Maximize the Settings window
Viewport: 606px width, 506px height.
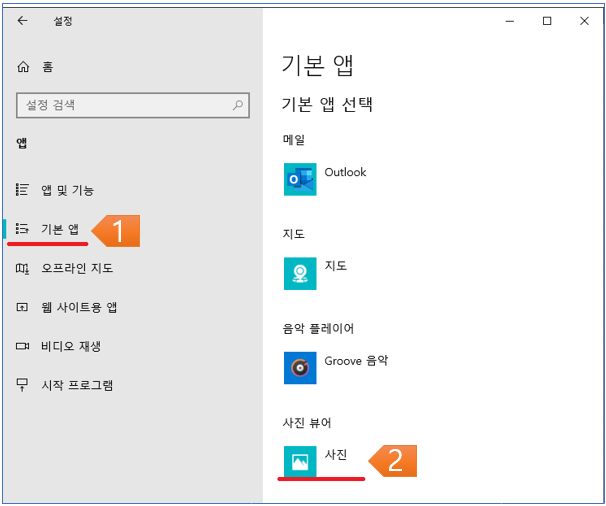pos(547,21)
